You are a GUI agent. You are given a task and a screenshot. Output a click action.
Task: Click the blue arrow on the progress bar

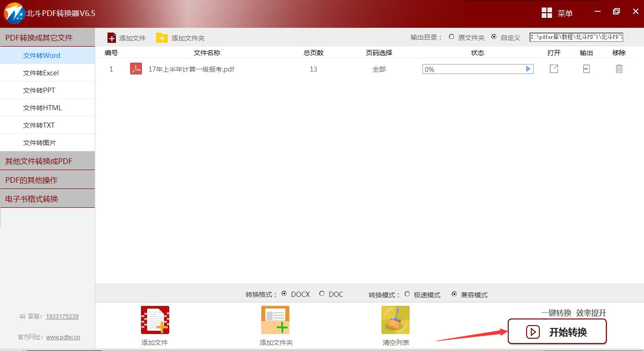pyautogui.click(x=528, y=69)
